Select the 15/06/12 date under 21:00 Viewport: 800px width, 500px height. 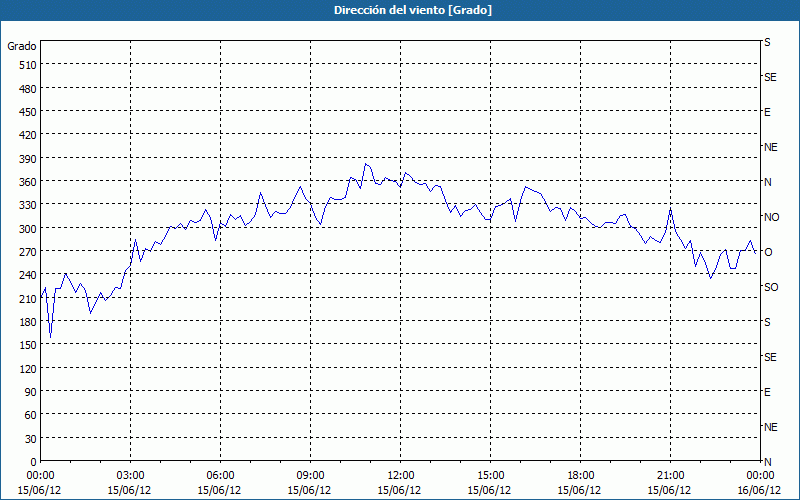click(x=670, y=490)
